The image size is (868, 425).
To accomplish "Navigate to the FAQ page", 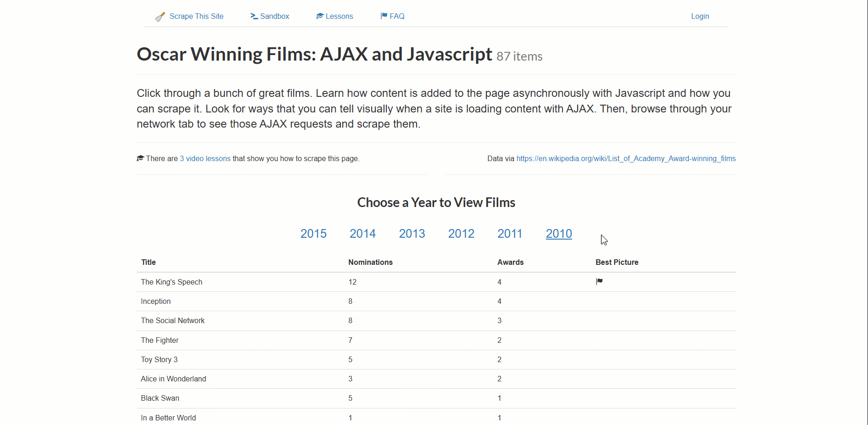I will pyautogui.click(x=397, y=16).
